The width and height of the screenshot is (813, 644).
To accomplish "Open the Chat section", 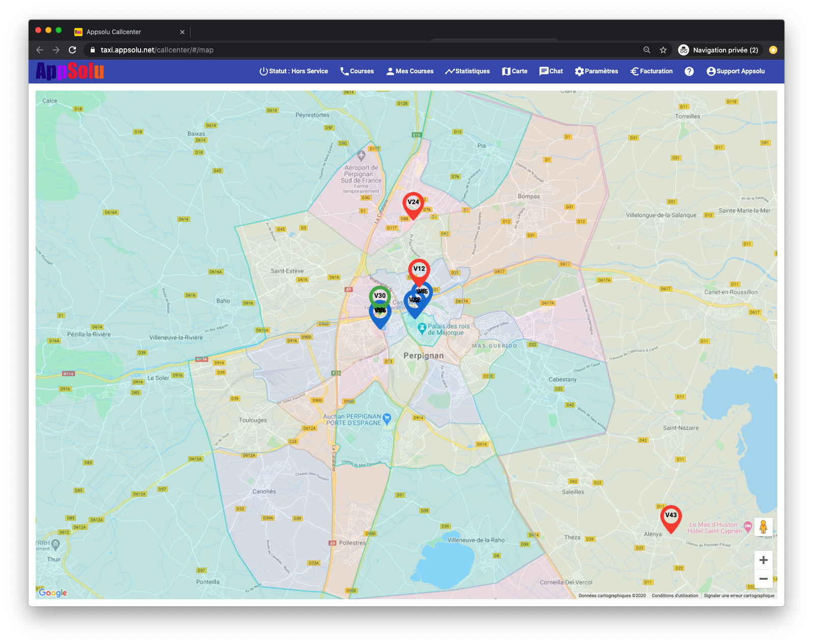I will pyautogui.click(x=551, y=71).
